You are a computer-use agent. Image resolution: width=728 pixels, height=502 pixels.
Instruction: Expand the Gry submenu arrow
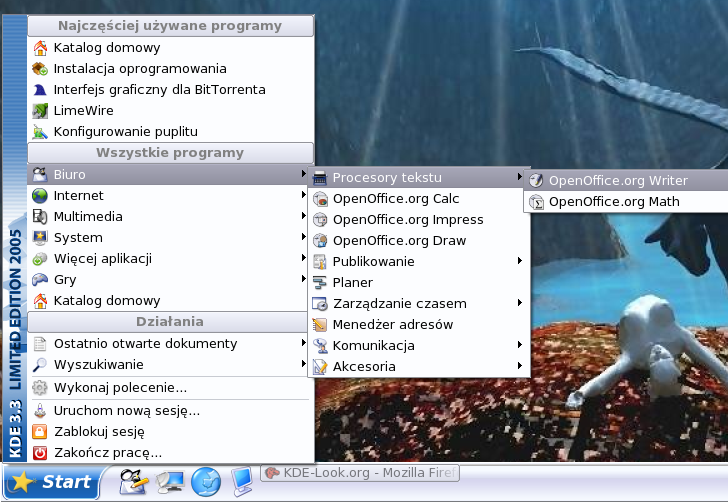click(x=303, y=279)
